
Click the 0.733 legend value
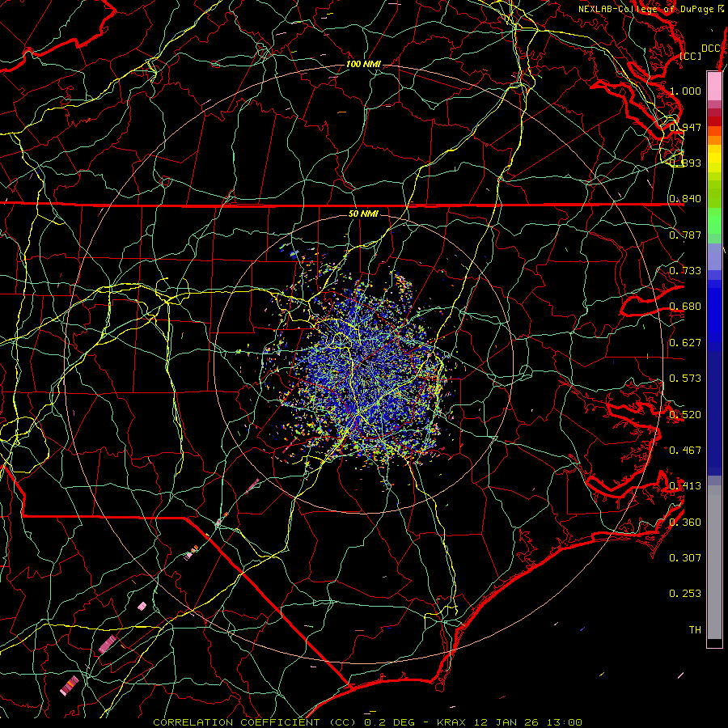pyautogui.click(x=685, y=271)
